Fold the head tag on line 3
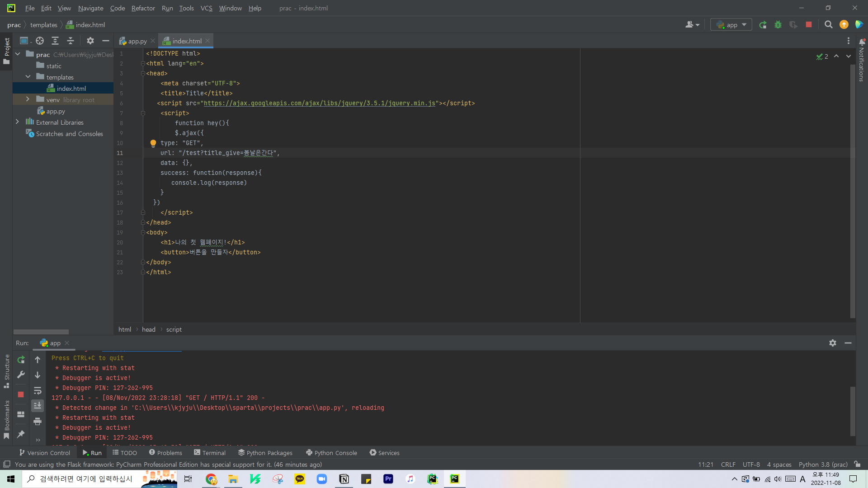This screenshot has height=488, width=868. point(143,73)
